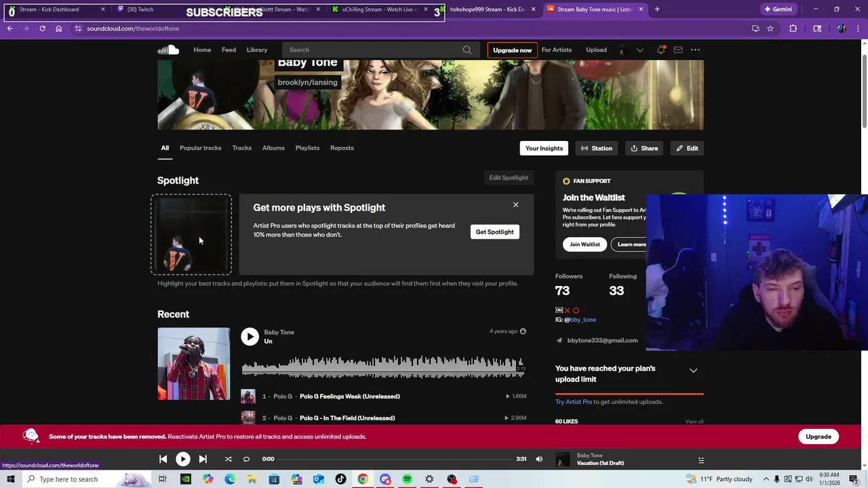Screen dimensions: 868x488
Task: Click the Spotlight placeholder thumbnail
Action: coord(191,235)
